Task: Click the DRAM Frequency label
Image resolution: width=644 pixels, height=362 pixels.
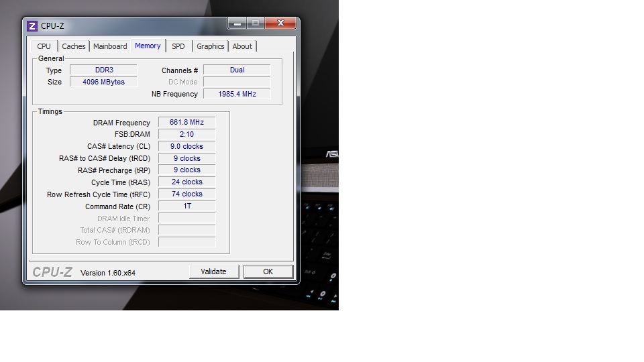Action: coord(121,123)
